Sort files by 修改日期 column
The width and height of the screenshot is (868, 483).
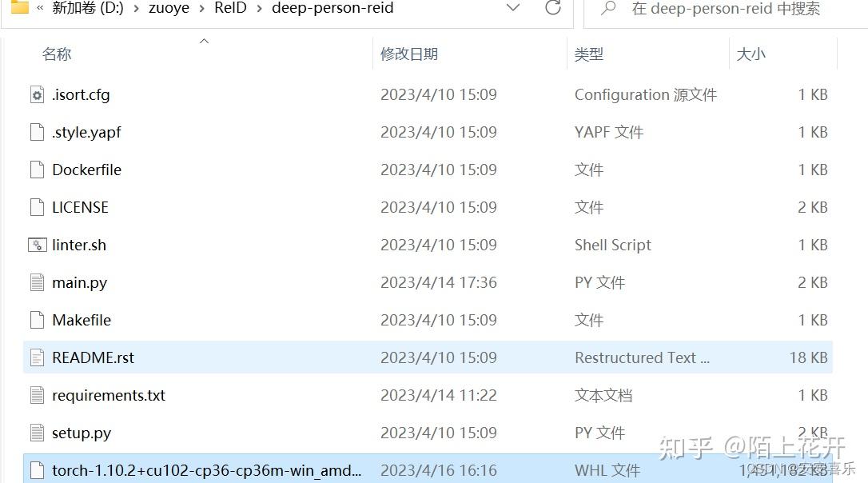[409, 54]
